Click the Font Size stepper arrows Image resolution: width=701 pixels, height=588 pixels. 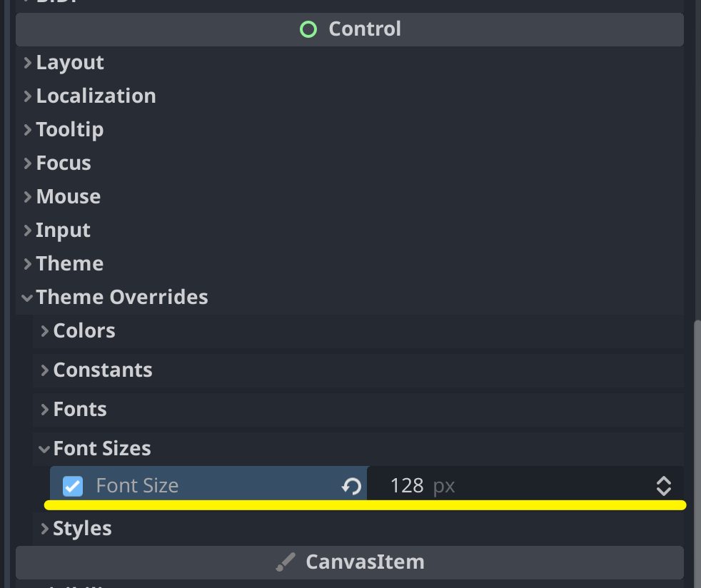pyautogui.click(x=663, y=486)
